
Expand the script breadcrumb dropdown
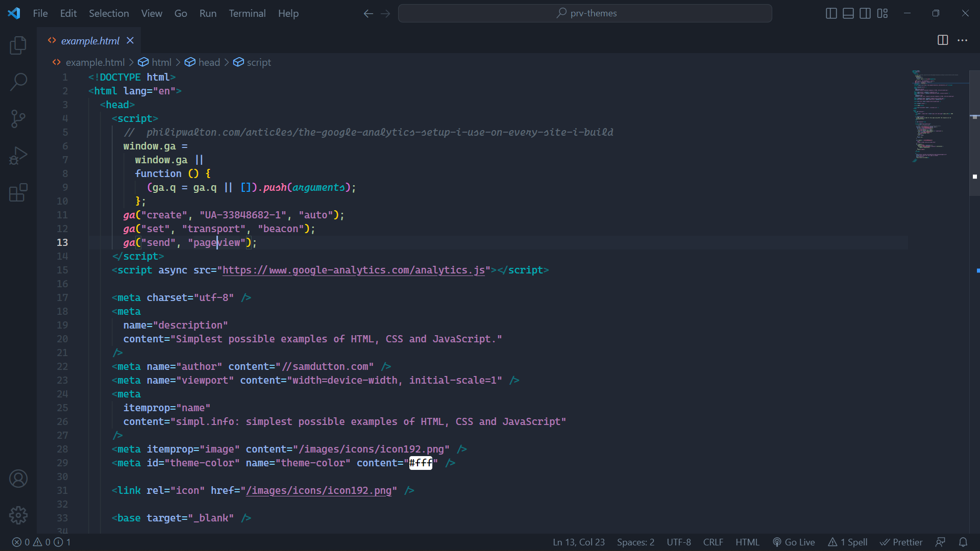point(258,62)
